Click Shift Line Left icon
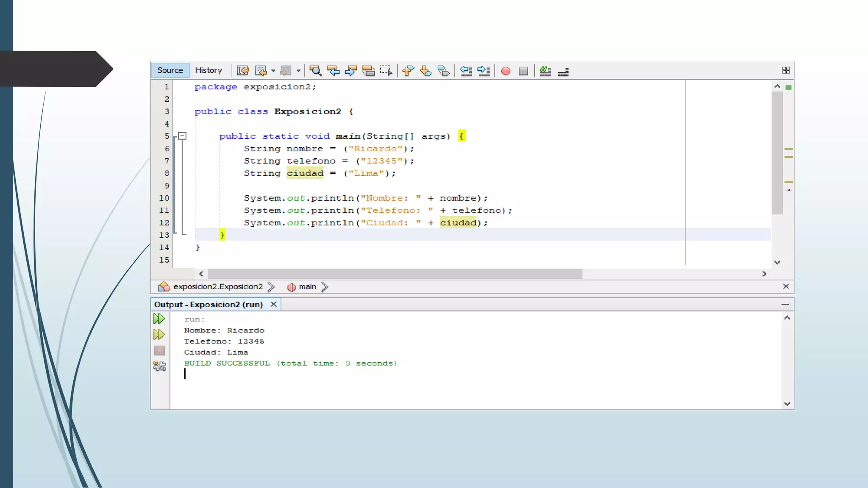868x488 pixels. pos(466,71)
